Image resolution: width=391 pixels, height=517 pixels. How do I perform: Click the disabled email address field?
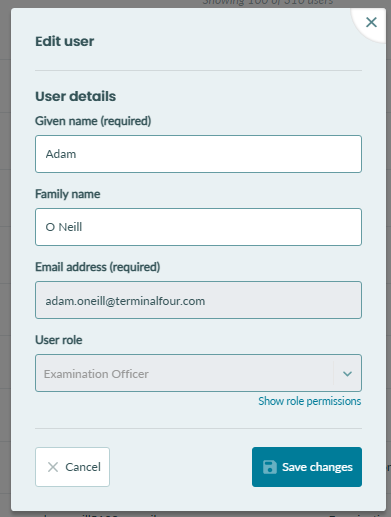[198, 300]
